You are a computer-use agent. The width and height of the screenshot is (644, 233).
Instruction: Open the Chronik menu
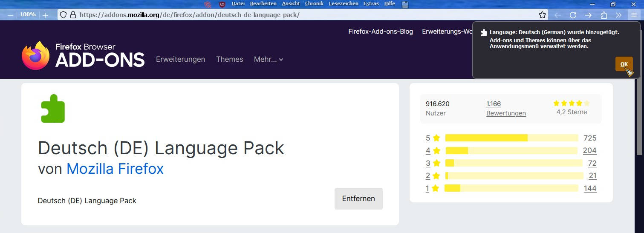tap(314, 4)
